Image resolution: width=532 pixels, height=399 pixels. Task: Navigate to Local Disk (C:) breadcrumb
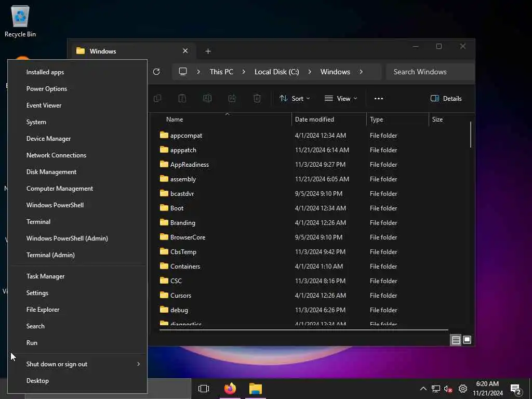pyautogui.click(x=277, y=72)
